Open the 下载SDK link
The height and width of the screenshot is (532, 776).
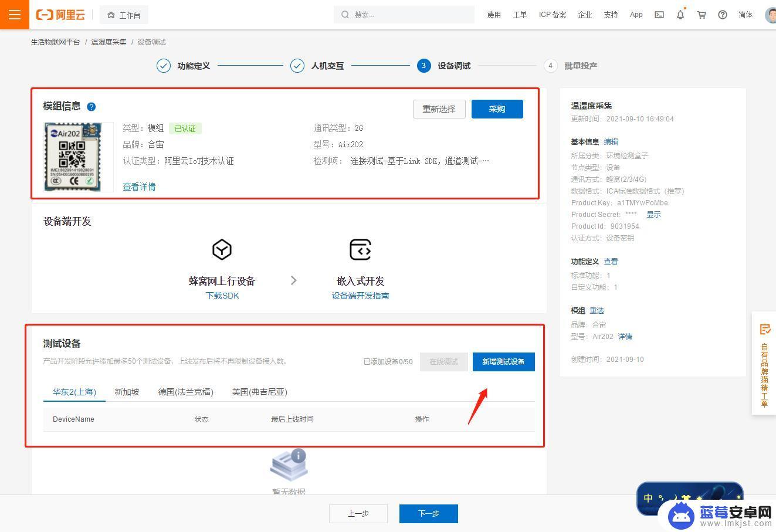click(x=222, y=296)
